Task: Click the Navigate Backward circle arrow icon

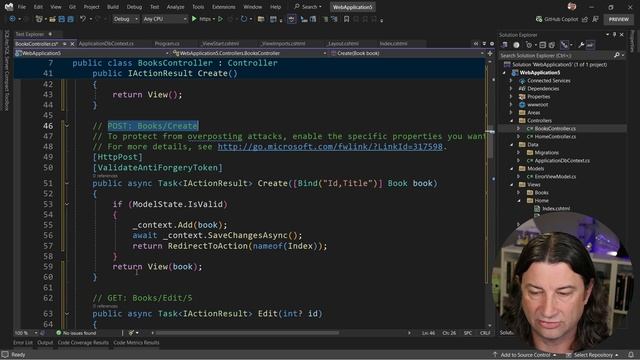Action: (12, 19)
